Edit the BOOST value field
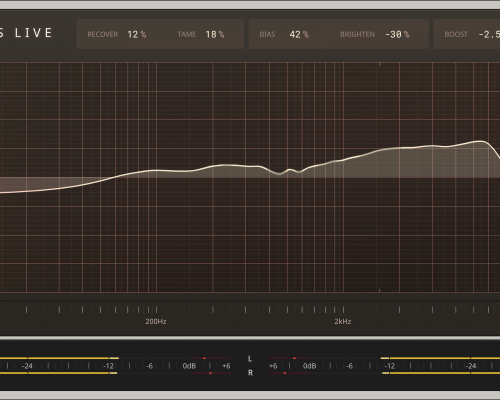Viewport: 500px width, 400px height. coord(489,34)
